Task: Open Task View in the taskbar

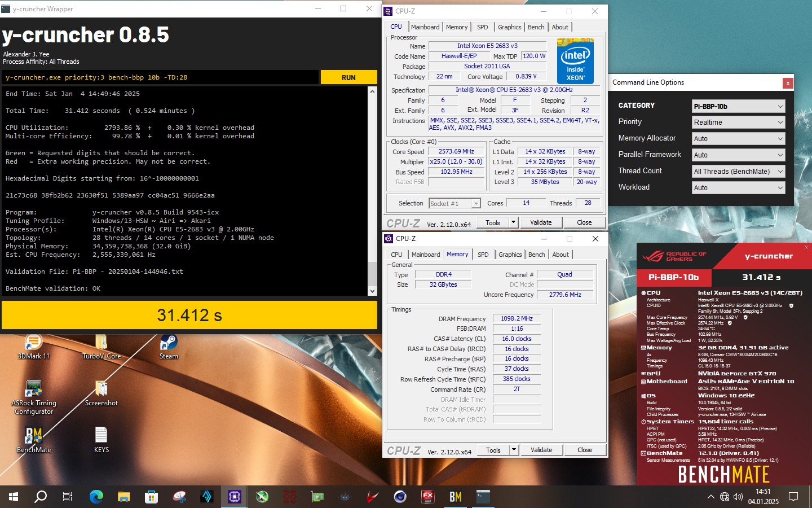Action: point(68,497)
